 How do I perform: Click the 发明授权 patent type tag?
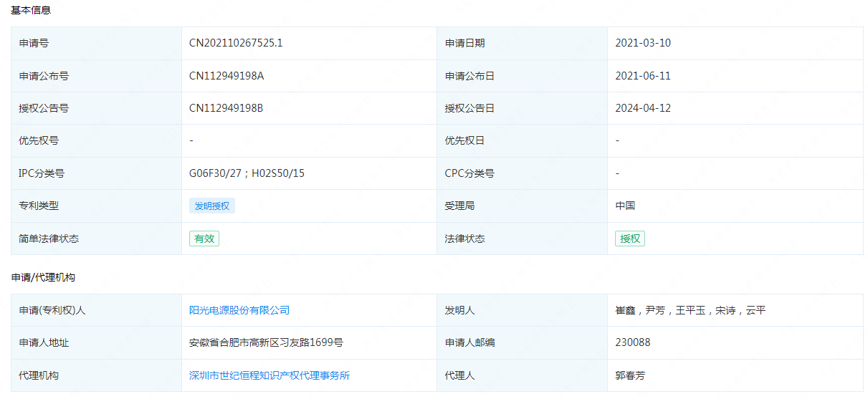pyautogui.click(x=212, y=206)
